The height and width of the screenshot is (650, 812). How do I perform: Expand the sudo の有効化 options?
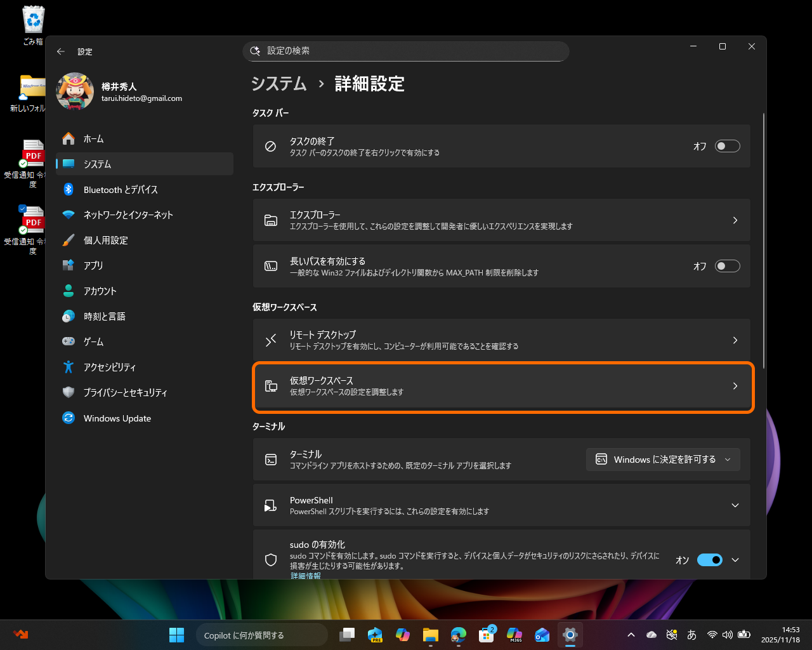[735, 560]
